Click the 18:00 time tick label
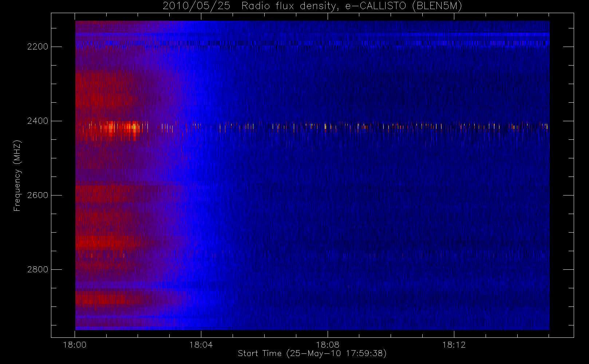The width and height of the screenshot is (589, 364). [75, 345]
